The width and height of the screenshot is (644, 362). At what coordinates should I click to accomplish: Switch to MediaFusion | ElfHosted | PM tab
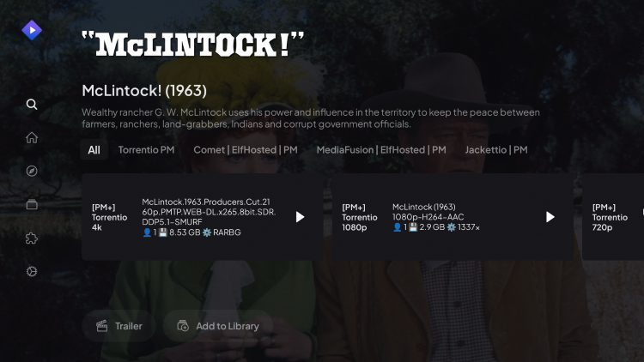pyautogui.click(x=381, y=150)
